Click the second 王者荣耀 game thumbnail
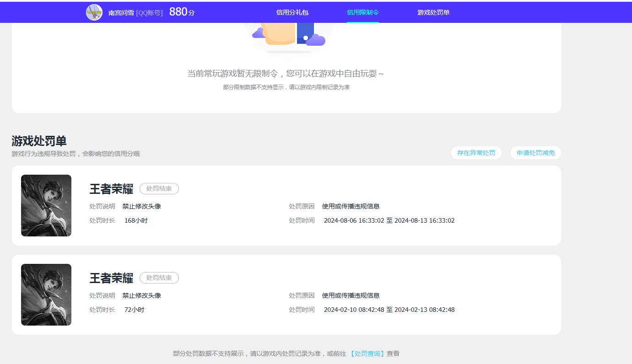 pos(46,294)
